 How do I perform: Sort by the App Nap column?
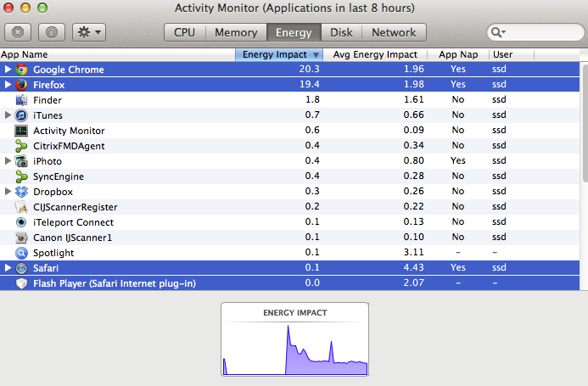(x=458, y=55)
